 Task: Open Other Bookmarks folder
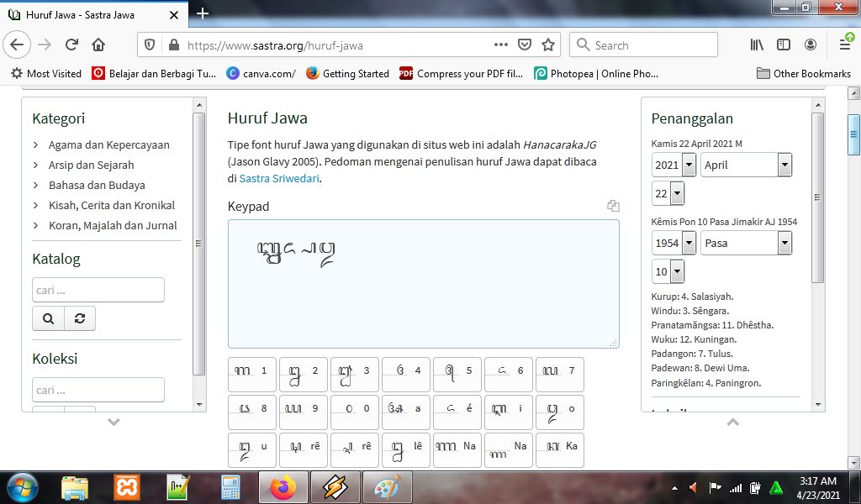(x=803, y=73)
